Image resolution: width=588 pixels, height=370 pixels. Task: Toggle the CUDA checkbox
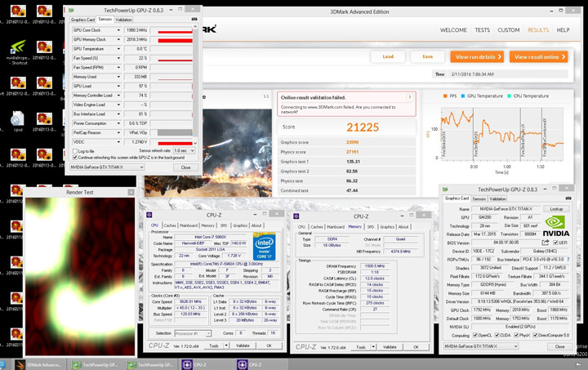pos(497,335)
